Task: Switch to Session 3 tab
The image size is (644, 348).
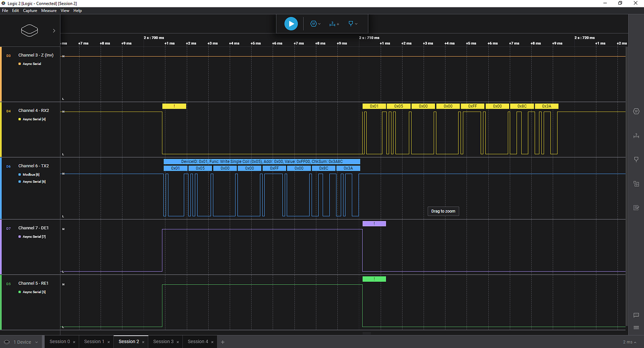Action: click(x=163, y=341)
